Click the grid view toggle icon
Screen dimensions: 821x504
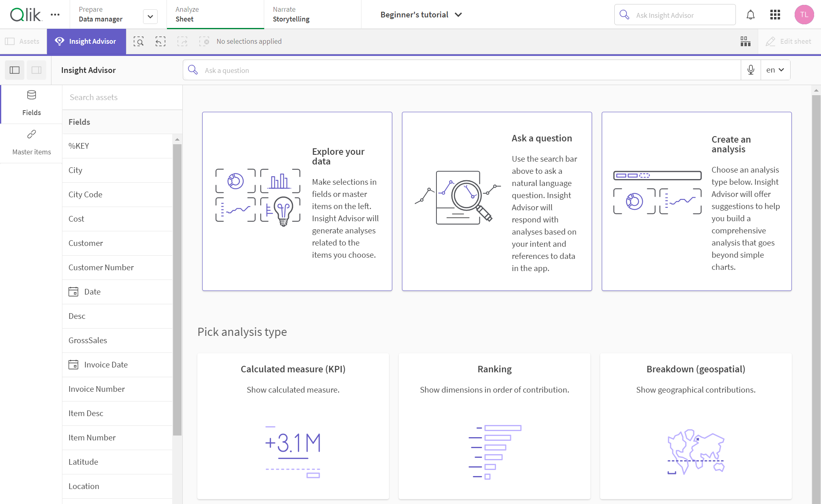pos(746,41)
